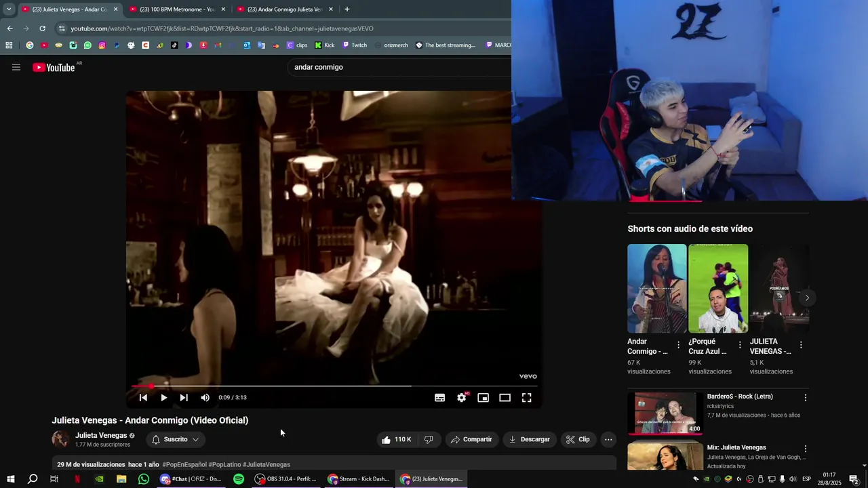
Task: Open the Instagram bookmark icon
Action: (x=102, y=45)
